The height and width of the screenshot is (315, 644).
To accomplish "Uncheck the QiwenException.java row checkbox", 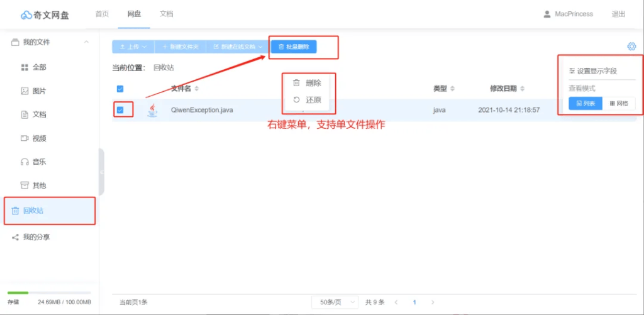I will [x=120, y=110].
